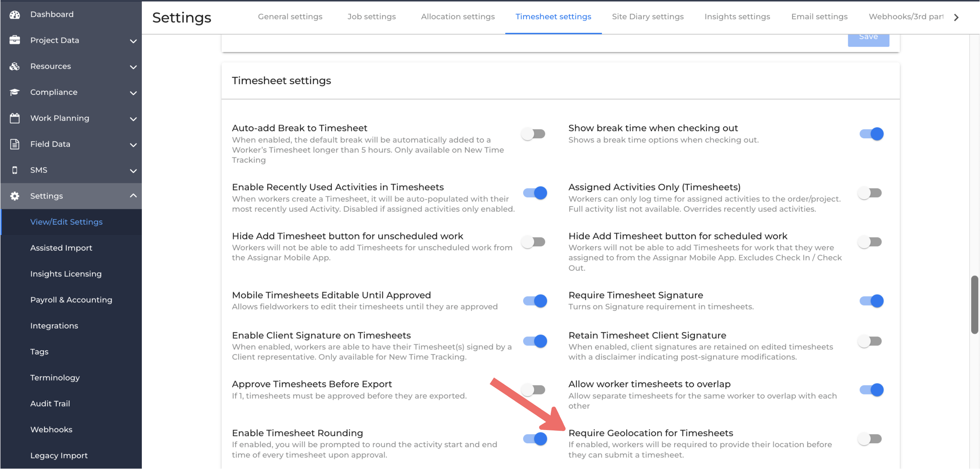Image resolution: width=980 pixels, height=470 pixels.
Task: Select the Timesheet settings tab
Action: (553, 17)
